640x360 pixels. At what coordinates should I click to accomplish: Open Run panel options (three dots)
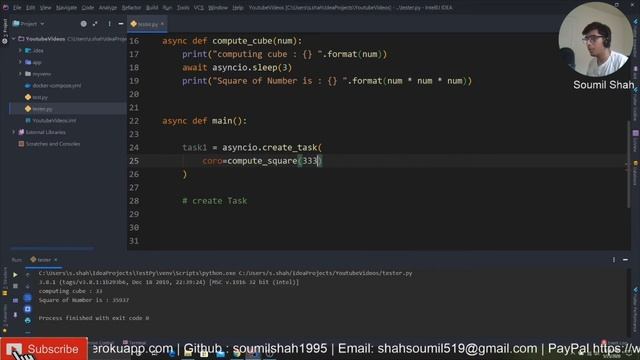point(613,260)
